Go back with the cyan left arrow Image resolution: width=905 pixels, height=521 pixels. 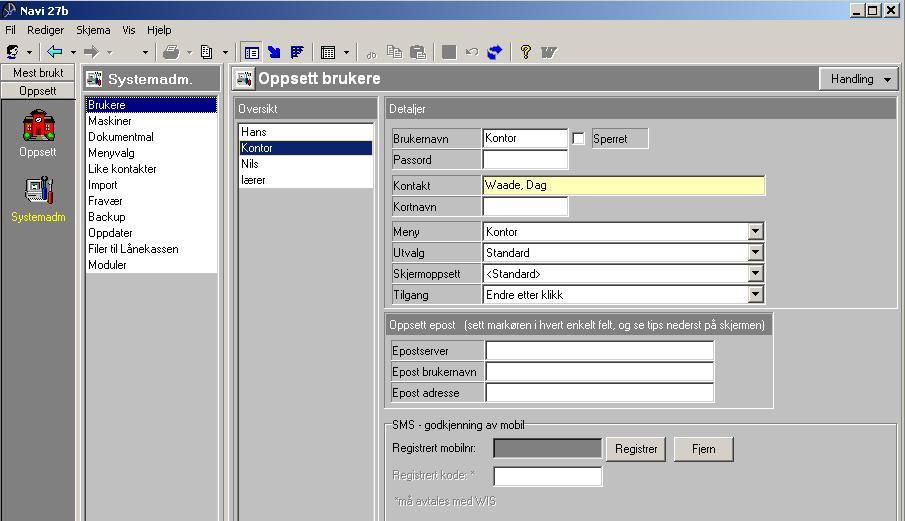click(55, 52)
